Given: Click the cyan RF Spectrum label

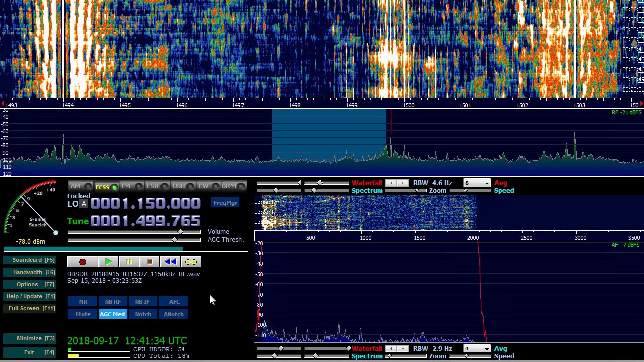Looking at the screenshot, I should [367, 191].
